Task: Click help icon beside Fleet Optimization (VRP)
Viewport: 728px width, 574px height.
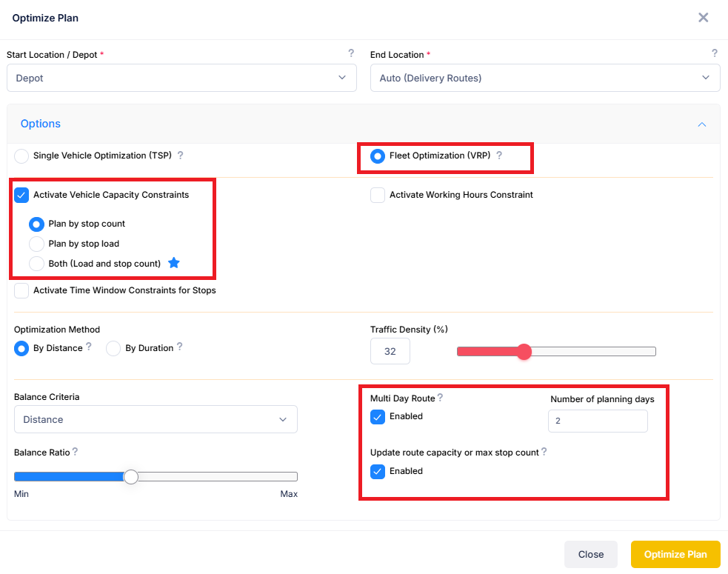Action: click(498, 156)
